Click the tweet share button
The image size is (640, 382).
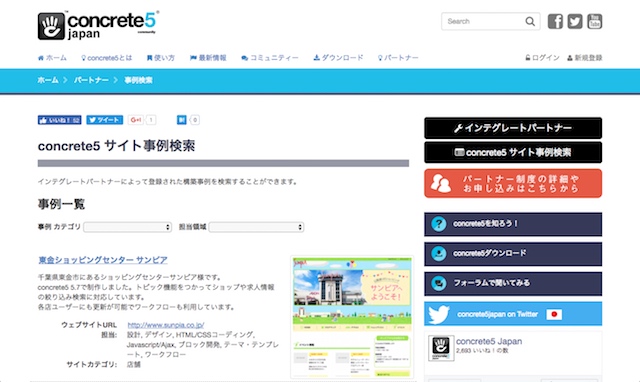pyautogui.click(x=104, y=120)
